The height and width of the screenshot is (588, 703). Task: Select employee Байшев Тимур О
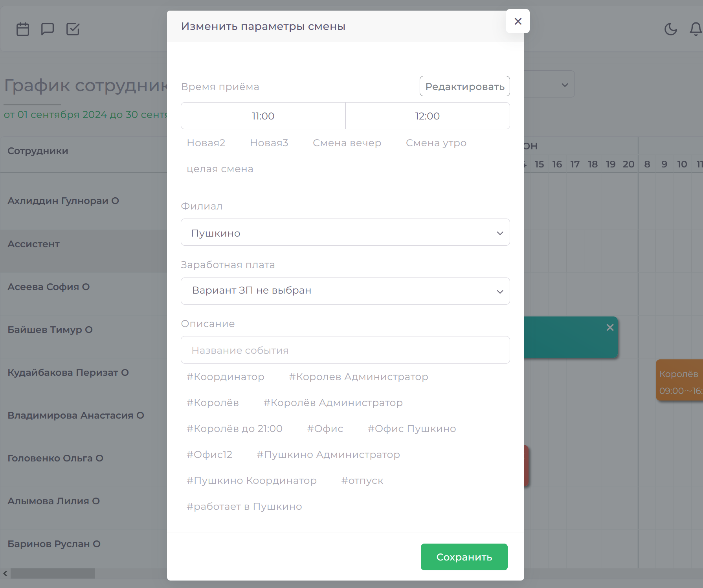click(50, 330)
